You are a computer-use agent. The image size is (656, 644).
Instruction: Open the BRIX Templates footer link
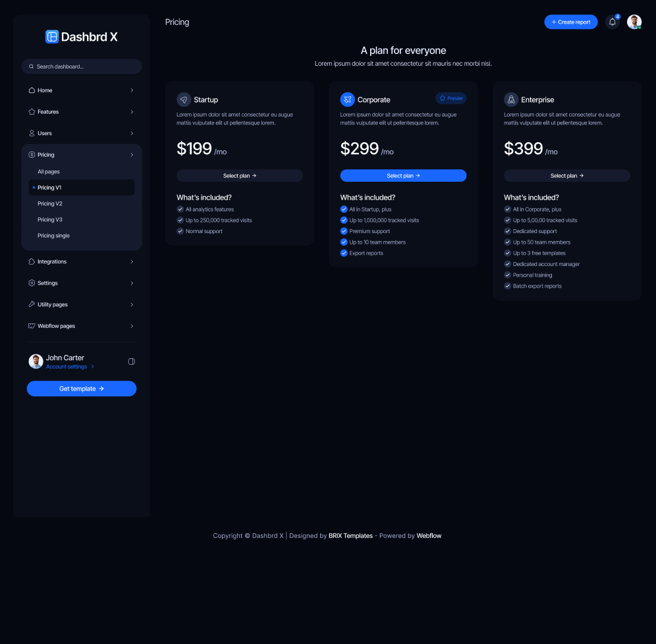pyautogui.click(x=350, y=535)
